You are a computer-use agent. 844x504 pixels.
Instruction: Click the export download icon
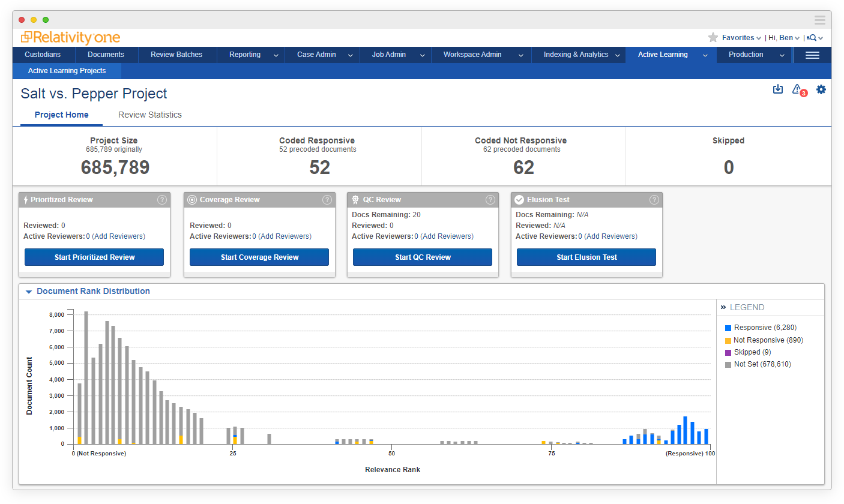pyautogui.click(x=777, y=89)
